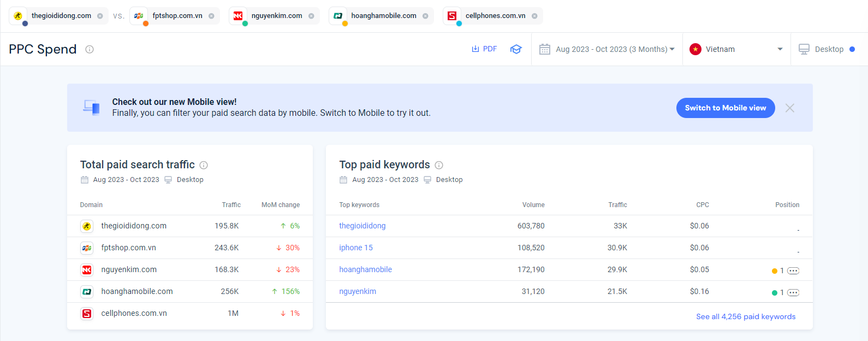
Task: Click See all 4,256 paid keywords
Action: [746, 316]
